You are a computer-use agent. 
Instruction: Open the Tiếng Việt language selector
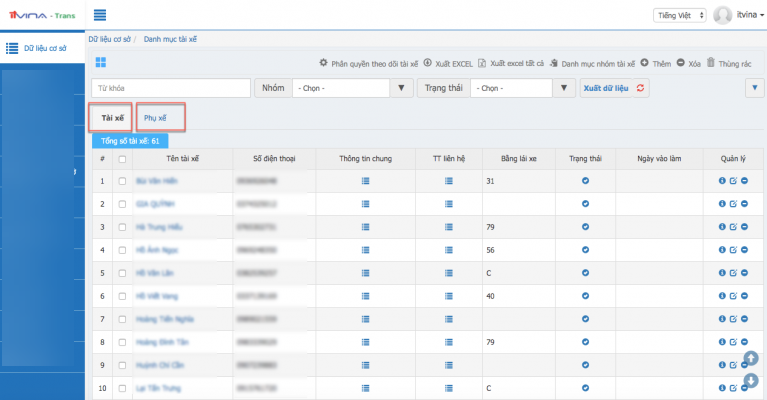tap(680, 15)
